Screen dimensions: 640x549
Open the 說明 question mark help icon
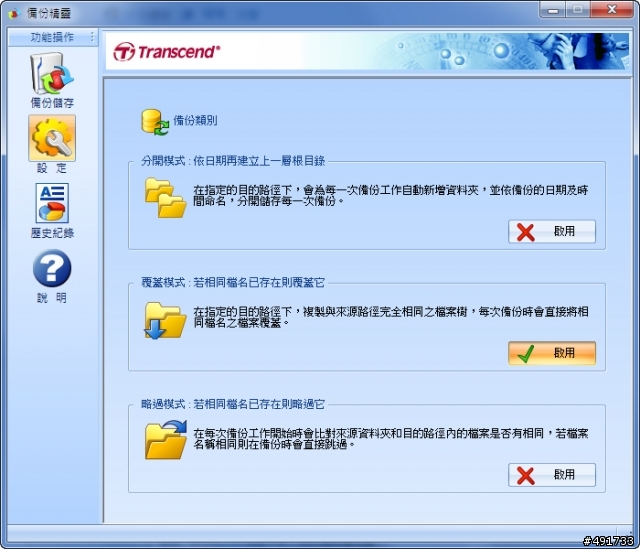[52, 268]
